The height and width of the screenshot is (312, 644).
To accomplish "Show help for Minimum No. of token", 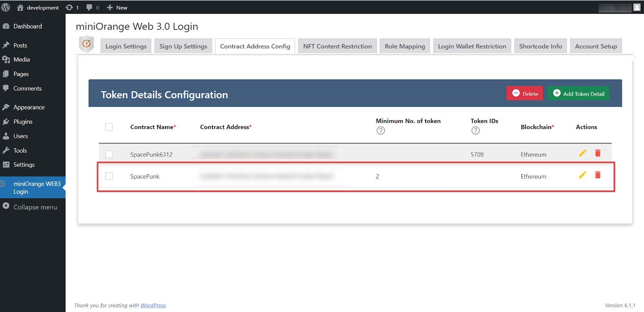I will pyautogui.click(x=381, y=131).
